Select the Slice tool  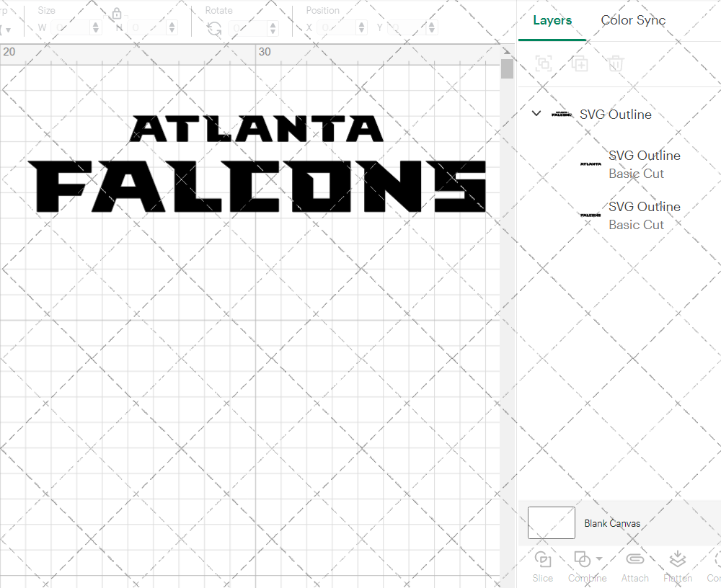542,566
